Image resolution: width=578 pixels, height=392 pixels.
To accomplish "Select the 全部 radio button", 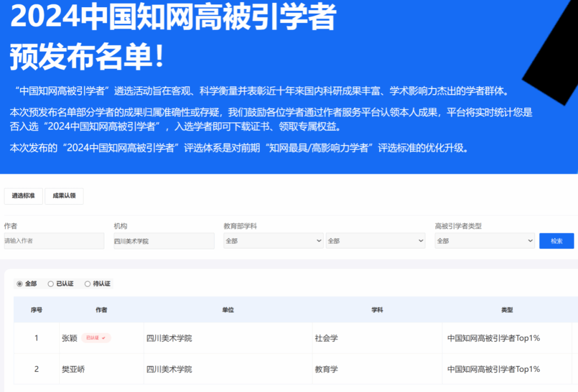I will point(20,284).
